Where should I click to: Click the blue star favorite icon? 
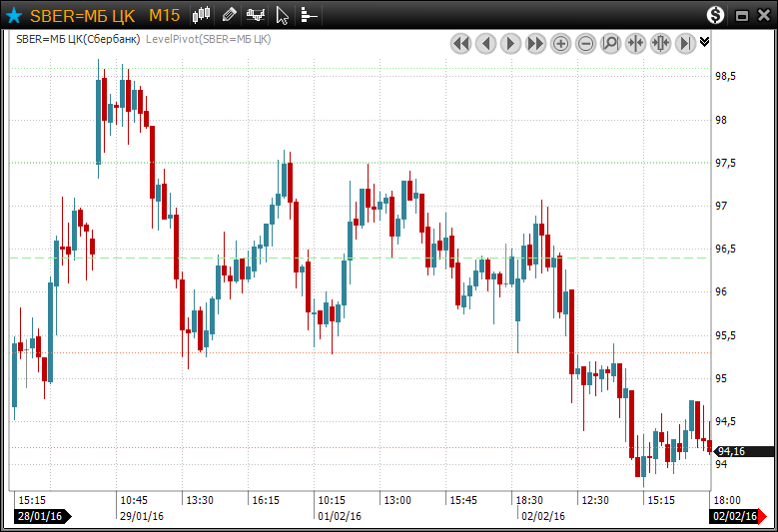pyautogui.click(x=14, y=15)
